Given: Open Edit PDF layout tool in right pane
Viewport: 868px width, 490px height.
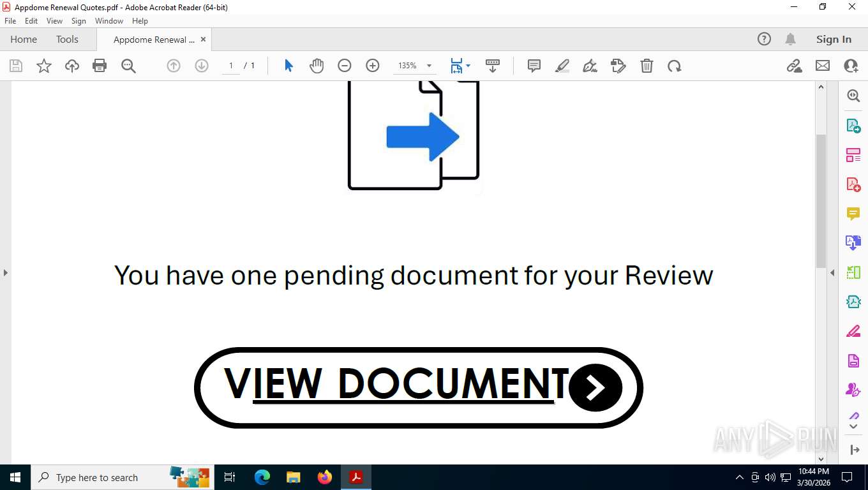Looking at the screenshot, I should [853, 155].
